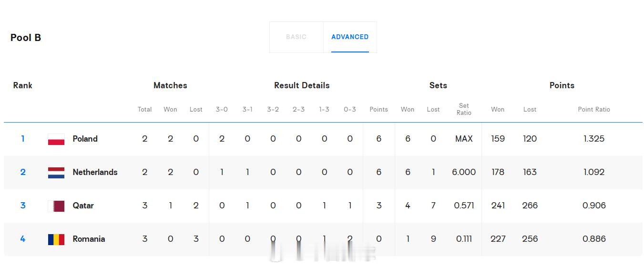
Task: Open the Qatar team link
Action: (83, 206)
